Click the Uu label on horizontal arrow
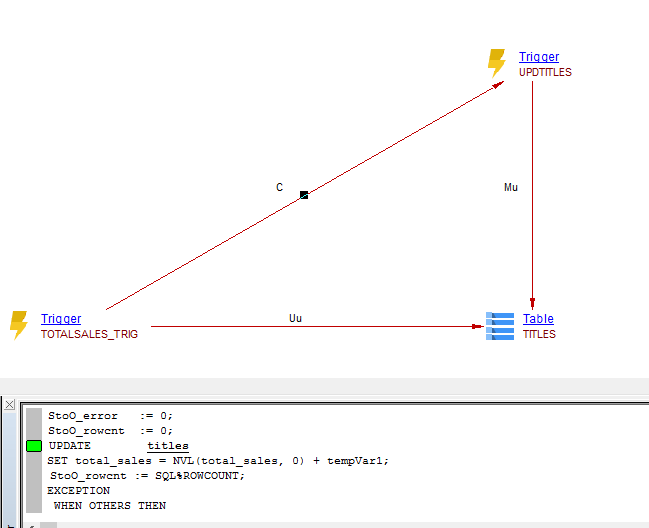The image size is (649, 528). point(295,318)
